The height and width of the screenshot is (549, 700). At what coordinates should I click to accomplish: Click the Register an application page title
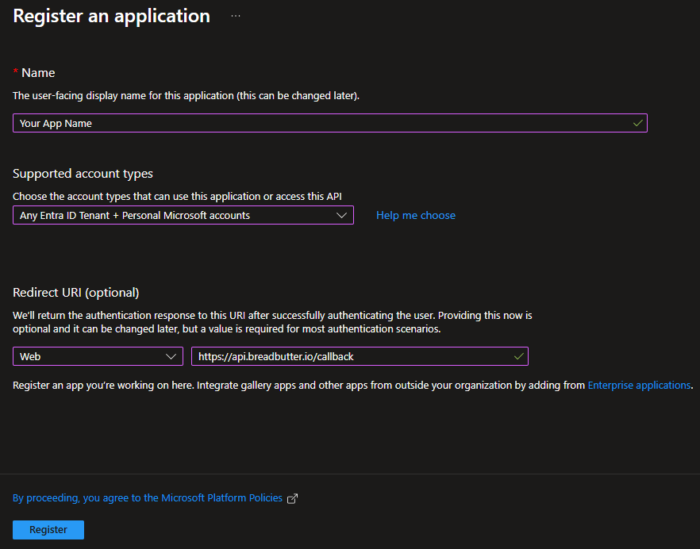pyautogui.click(x=111, y=17)
